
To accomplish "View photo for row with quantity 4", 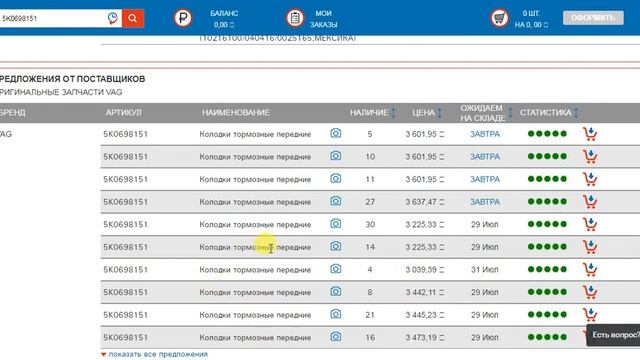I will pos(336,269).
